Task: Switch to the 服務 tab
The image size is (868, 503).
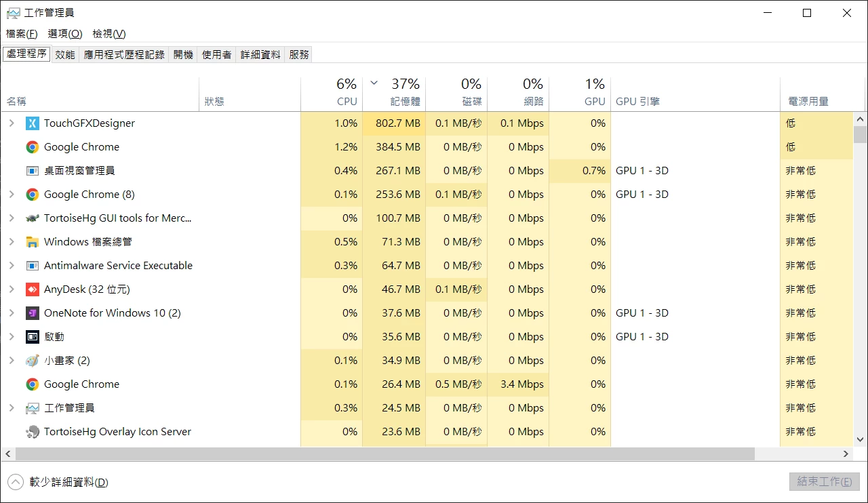Action: [x=299, y=55]
